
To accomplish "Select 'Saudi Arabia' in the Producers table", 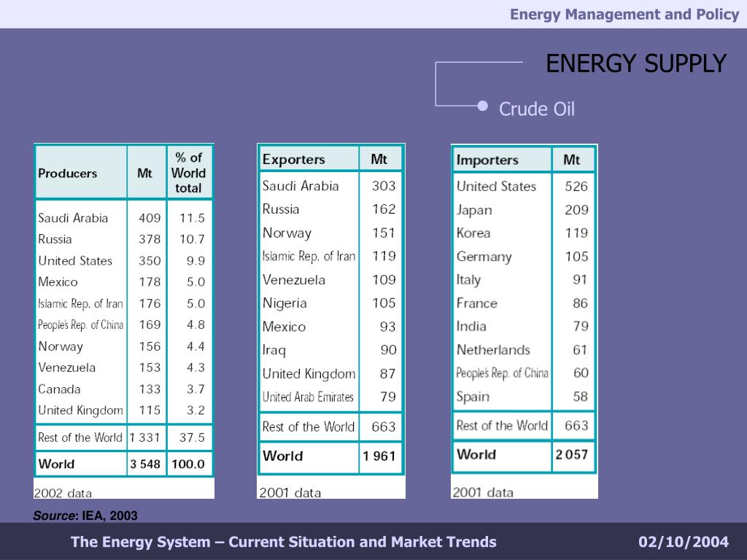I will (73, 218).
